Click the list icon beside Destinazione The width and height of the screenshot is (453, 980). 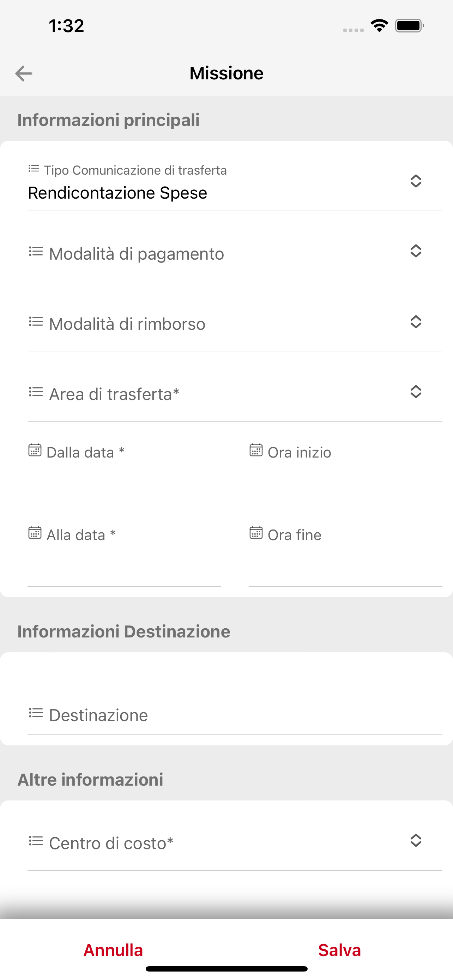36,713
